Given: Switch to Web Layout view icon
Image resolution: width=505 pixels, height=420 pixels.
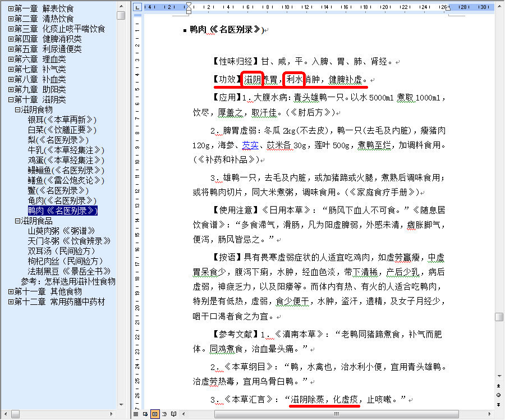Looking at the screenshot, I should pos(145,414).
